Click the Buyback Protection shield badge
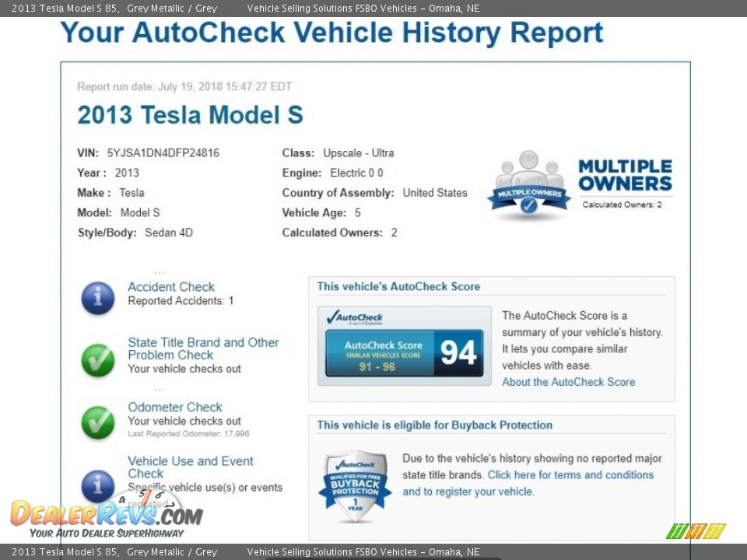 (355, 485)
